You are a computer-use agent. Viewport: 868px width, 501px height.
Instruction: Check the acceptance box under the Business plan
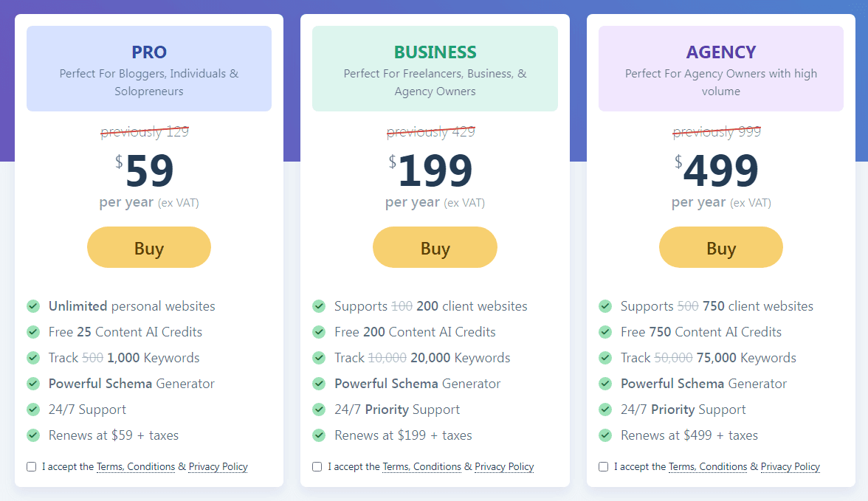point(317,466)
